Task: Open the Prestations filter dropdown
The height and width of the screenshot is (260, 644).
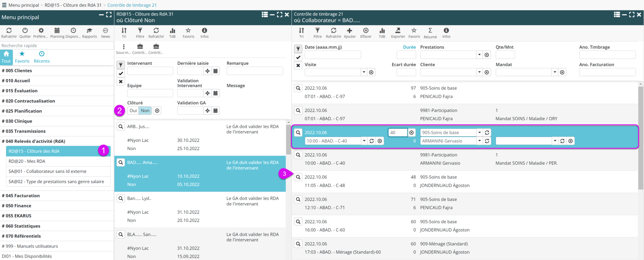Action: 479,55
